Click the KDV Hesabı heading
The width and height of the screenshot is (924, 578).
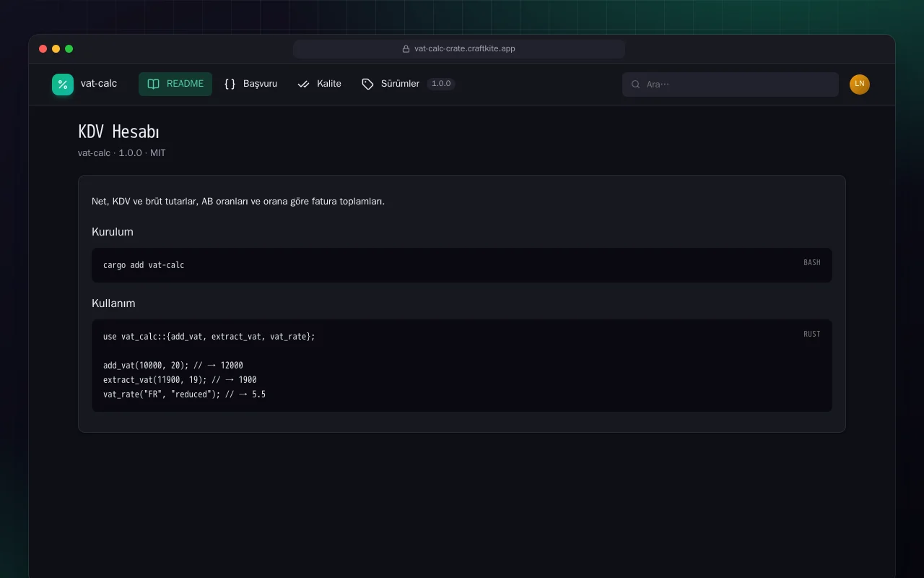click(118, 131)
